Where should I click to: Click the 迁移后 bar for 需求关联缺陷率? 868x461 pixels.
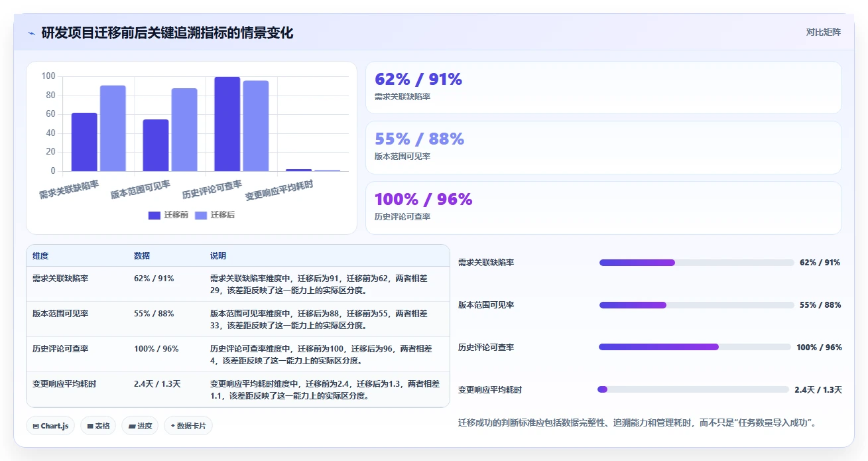(x=113, y=129)
